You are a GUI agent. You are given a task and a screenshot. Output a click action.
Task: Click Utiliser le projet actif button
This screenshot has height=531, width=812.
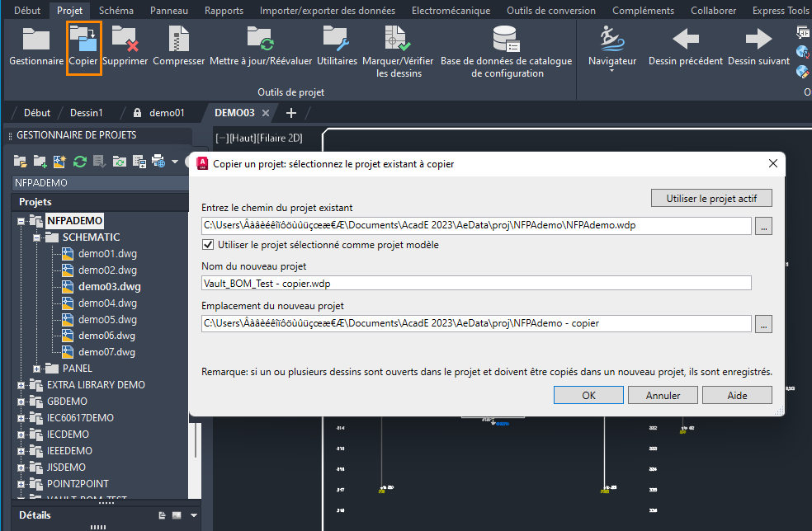point(711,198)
